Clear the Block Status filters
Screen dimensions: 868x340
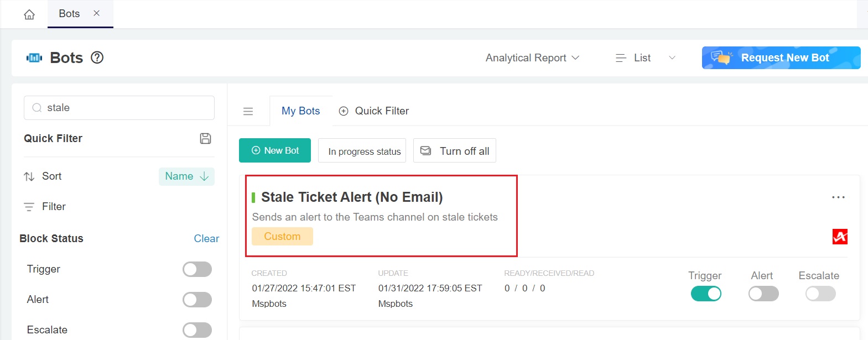pos(206,238)
